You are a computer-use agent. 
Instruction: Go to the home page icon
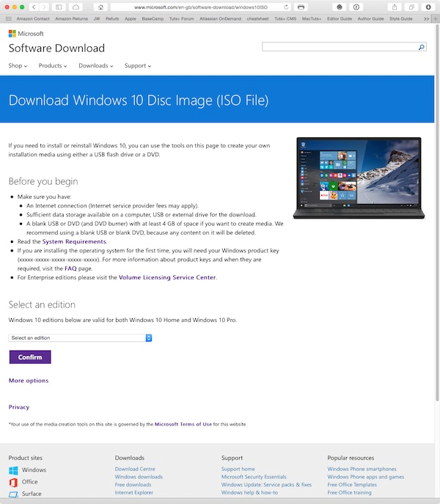click(x=101, y=7)
